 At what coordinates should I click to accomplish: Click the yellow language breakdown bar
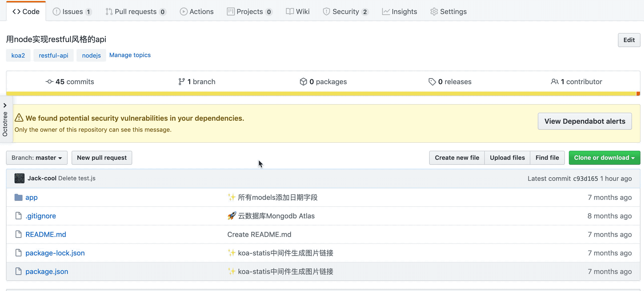[320, 94]
